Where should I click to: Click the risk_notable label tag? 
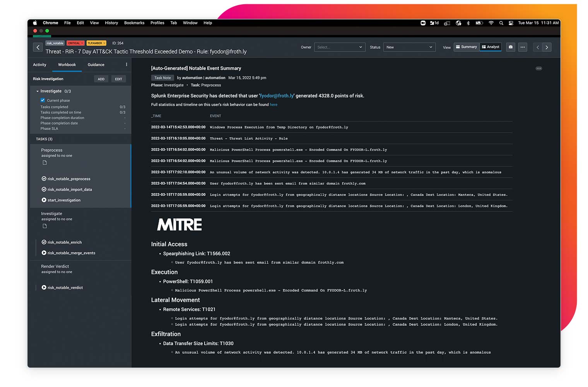[55, 43]
